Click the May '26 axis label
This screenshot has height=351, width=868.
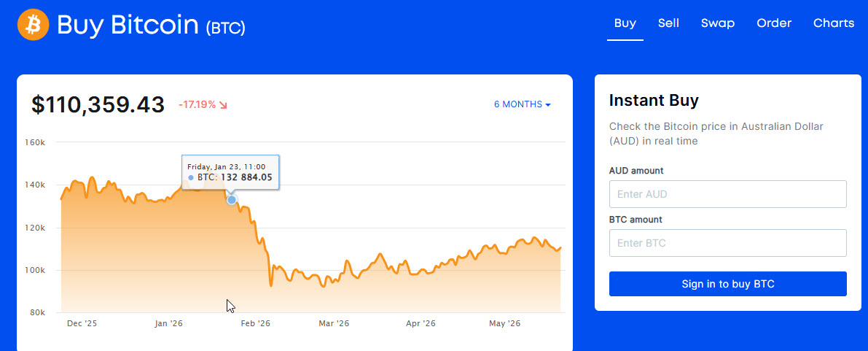click(505, 323)
